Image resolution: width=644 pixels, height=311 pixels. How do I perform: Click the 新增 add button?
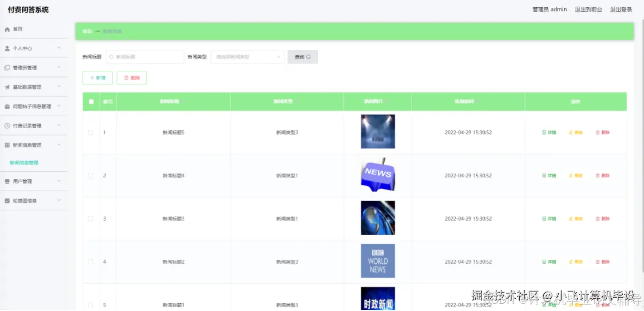pos(98,78)
